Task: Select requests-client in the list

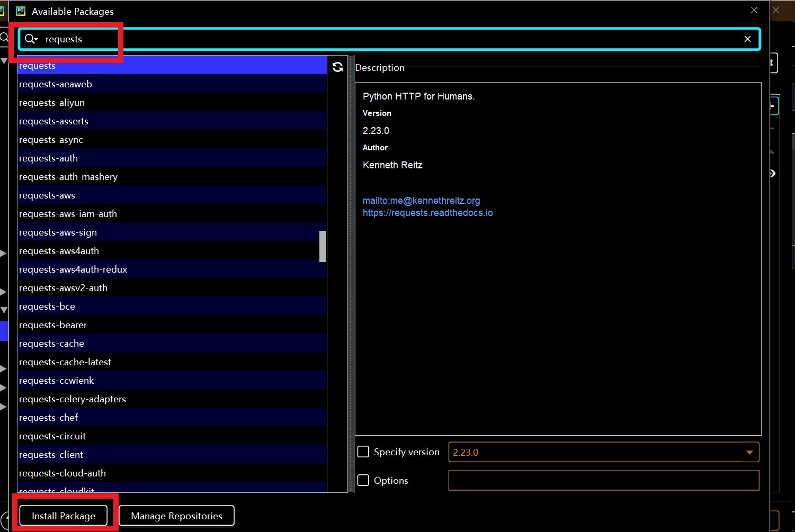Action: 172,455
